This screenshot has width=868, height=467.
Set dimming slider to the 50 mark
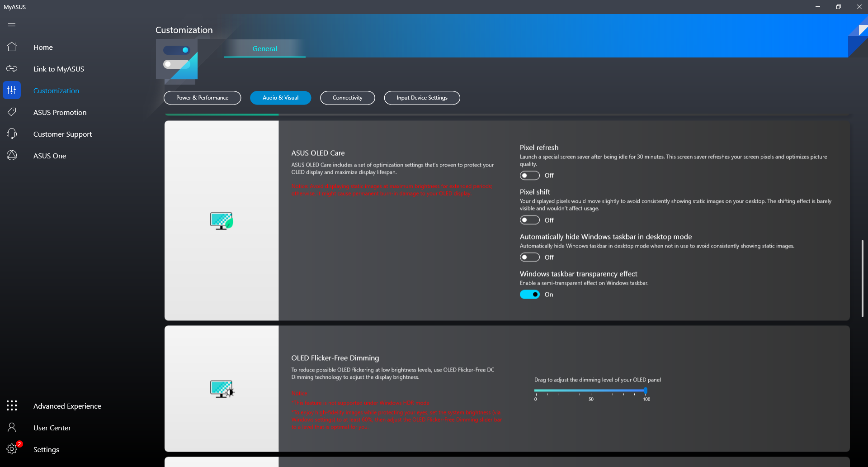(x=591, y=391)
